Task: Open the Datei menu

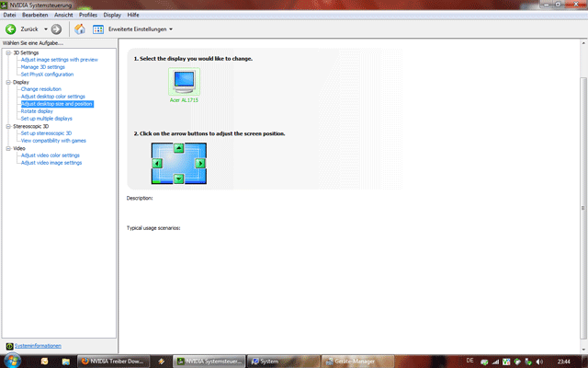Action: (9, 15)
